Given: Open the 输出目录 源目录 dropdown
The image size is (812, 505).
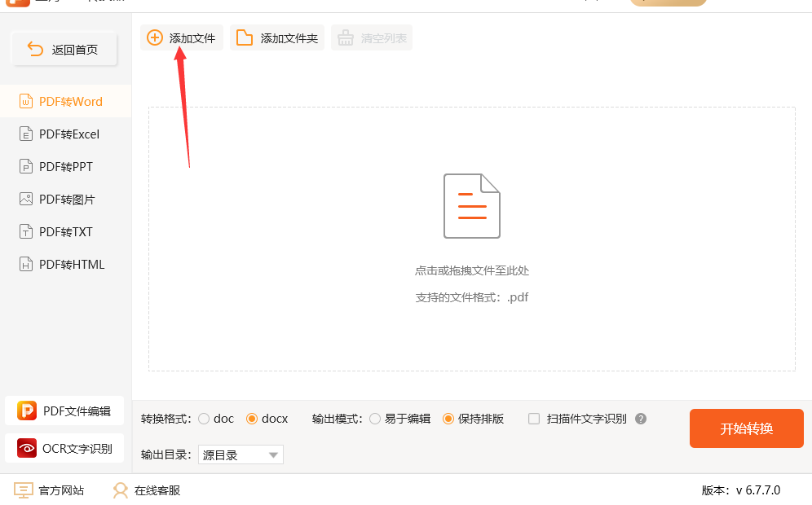Looking at the screenshot, I should coord(241,455).
